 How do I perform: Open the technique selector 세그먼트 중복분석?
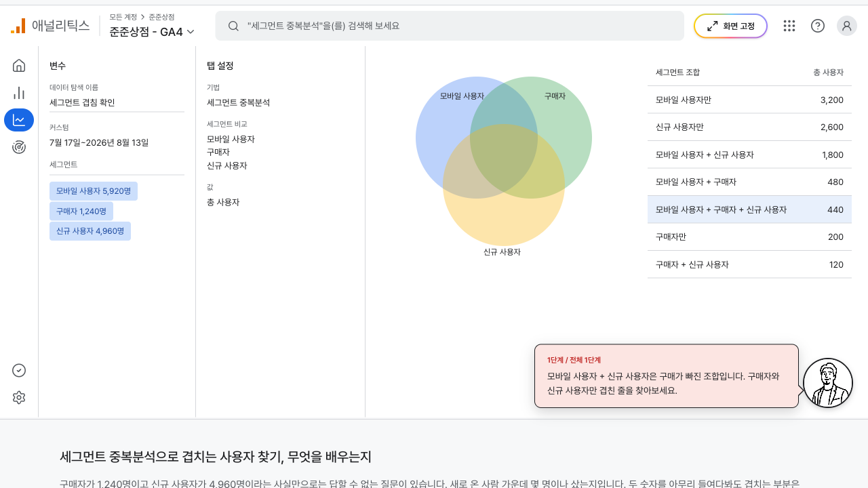238,103
